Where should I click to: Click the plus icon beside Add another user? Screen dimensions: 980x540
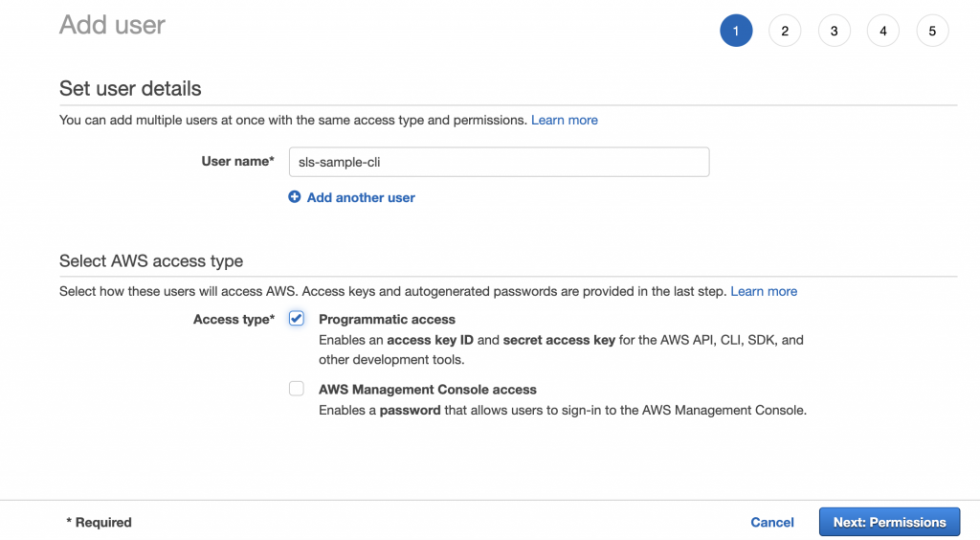tap(295, 197)
